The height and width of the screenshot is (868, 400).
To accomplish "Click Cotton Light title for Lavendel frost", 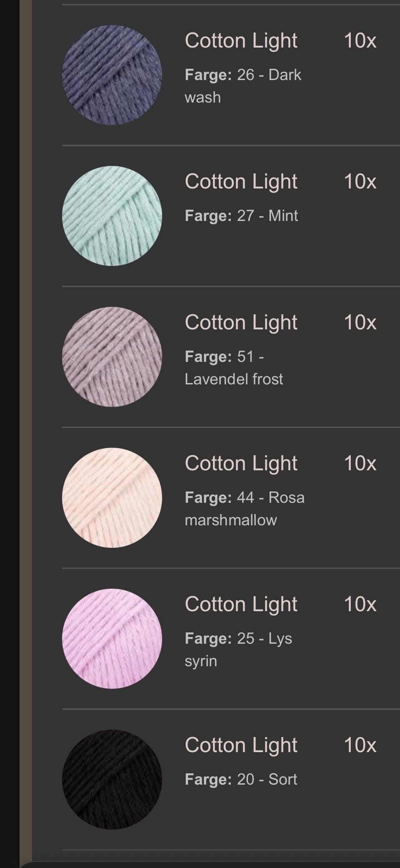I will point(241,323).
